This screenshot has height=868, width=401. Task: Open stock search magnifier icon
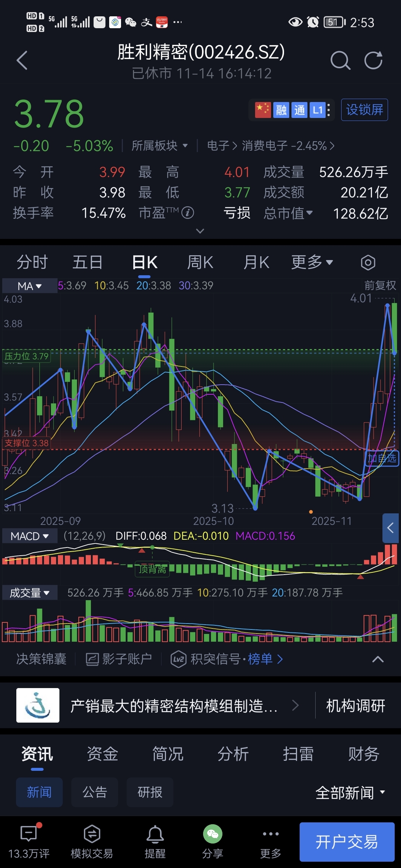(x=340, y=60)
